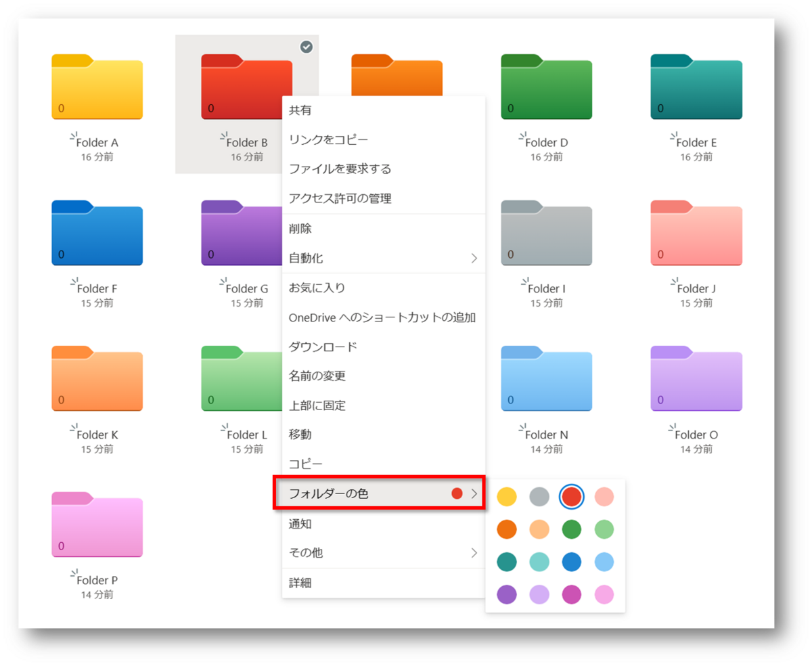
Task: Pick the dark green color swatch
Action: [x=572, y=529]
